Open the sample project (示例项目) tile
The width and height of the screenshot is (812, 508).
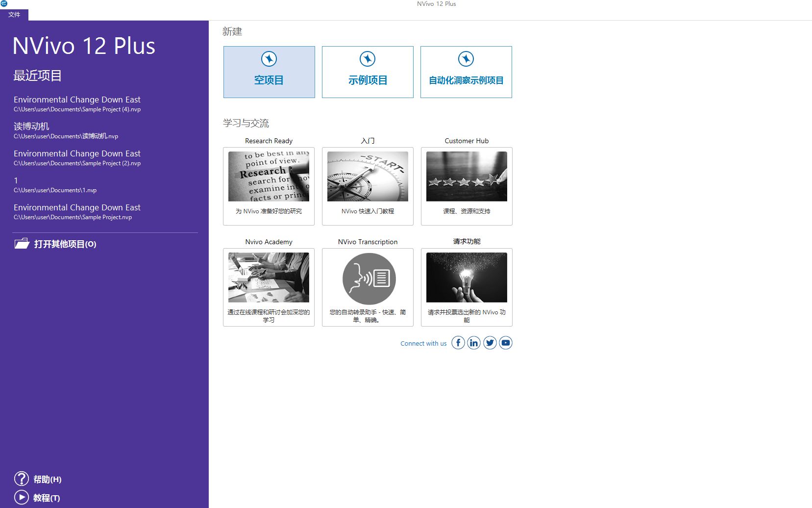[368, 72]
